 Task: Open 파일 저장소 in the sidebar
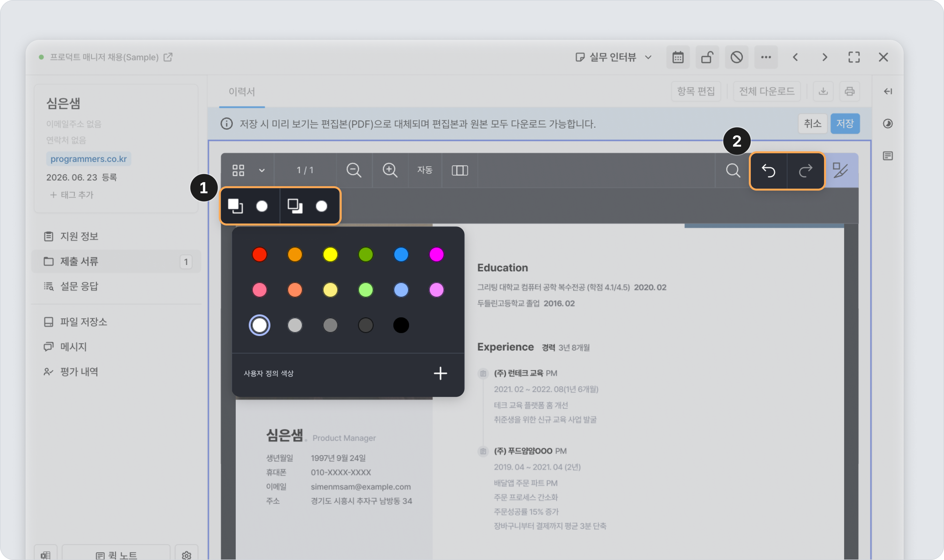[x=116, y=322]
